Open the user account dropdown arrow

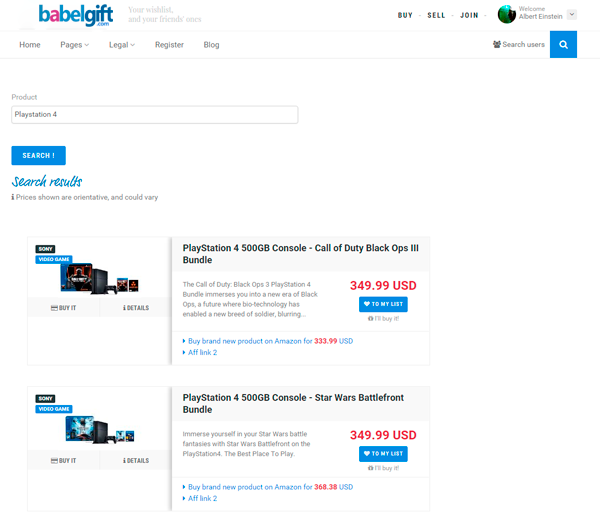click(572, 14)
